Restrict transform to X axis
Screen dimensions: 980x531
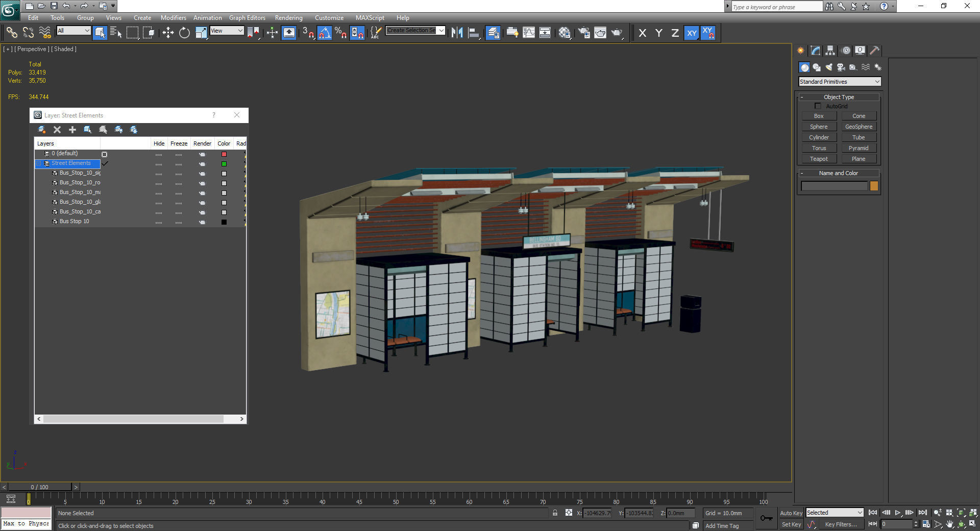coord(643,33)
